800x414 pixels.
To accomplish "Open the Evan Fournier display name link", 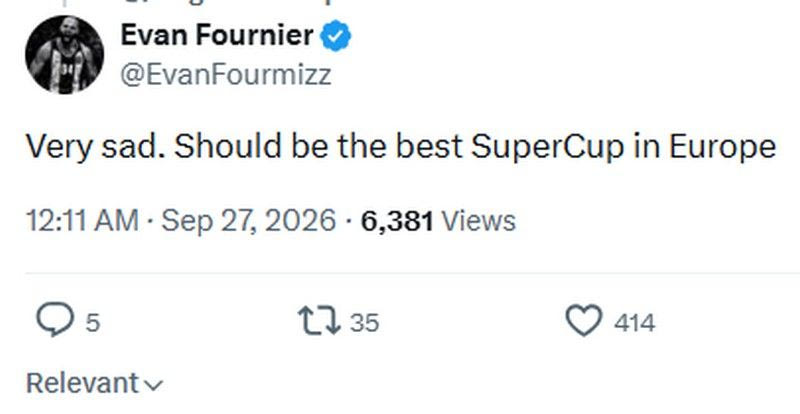I will 217,35.
